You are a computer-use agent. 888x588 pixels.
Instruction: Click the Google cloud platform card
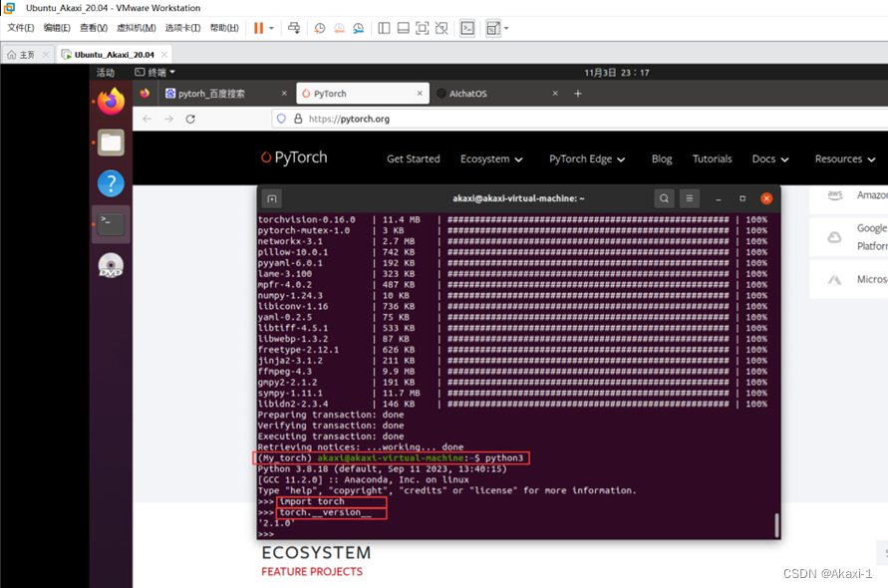[x=849, y=237]
